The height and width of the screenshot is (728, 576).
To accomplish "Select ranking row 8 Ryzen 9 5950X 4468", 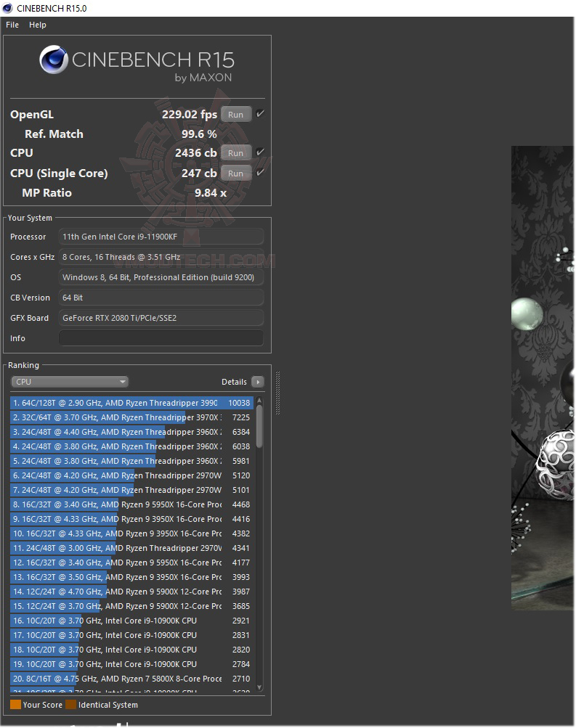I will (132, 504).
